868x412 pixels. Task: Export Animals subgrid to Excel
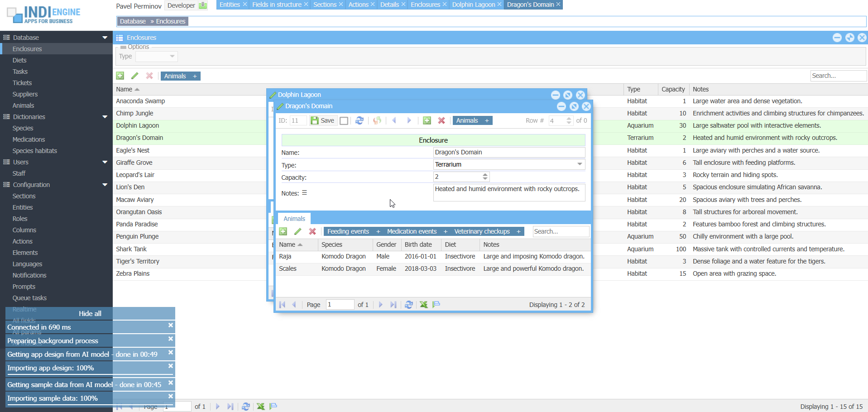point(423,305)
